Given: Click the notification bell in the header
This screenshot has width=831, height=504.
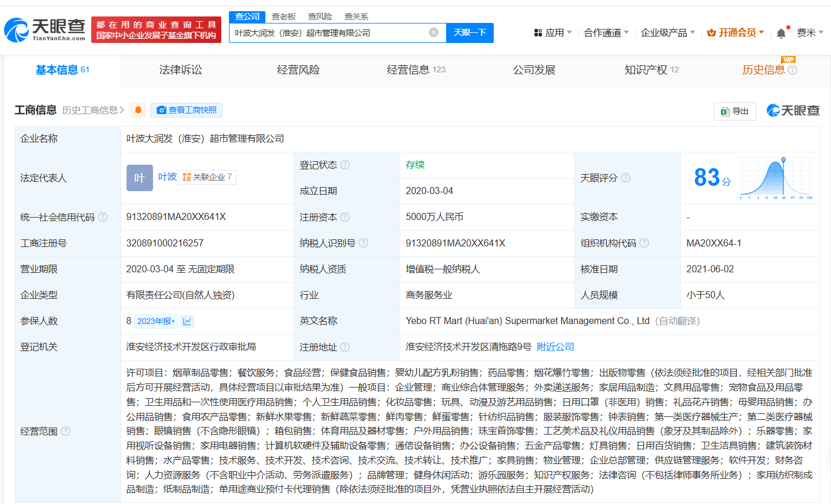Looking at the screenshot, I should [781, 33].
